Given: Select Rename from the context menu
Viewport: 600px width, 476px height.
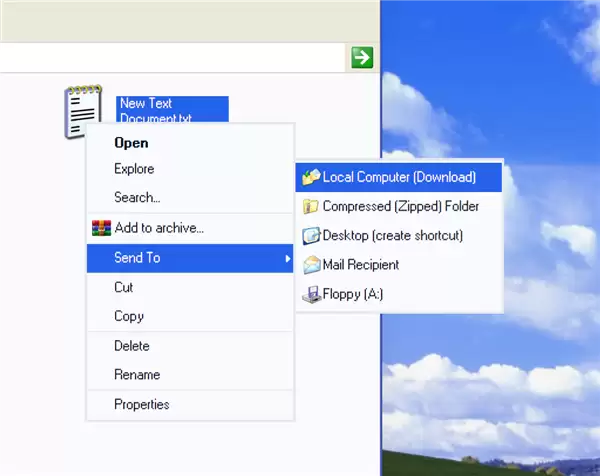Looking at the screenshot, I should coord(137,375).
